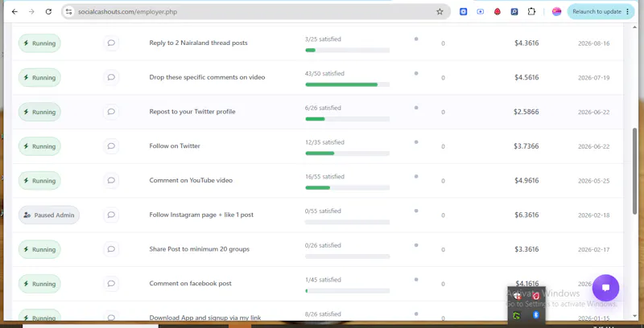Open job Repost to your Twitter profile
Screen dimensions: 644x328
tap(192, 112)
